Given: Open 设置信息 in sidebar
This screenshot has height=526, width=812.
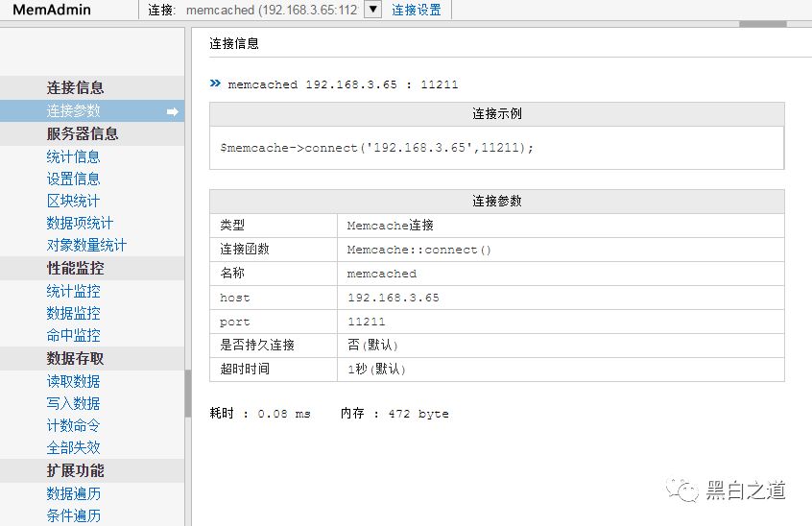Looking at the screenshot, I should pos(73,179).
